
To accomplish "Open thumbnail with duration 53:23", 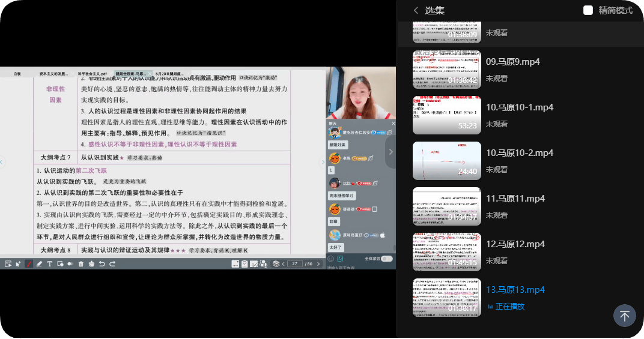I will click(x=446, y=115).
